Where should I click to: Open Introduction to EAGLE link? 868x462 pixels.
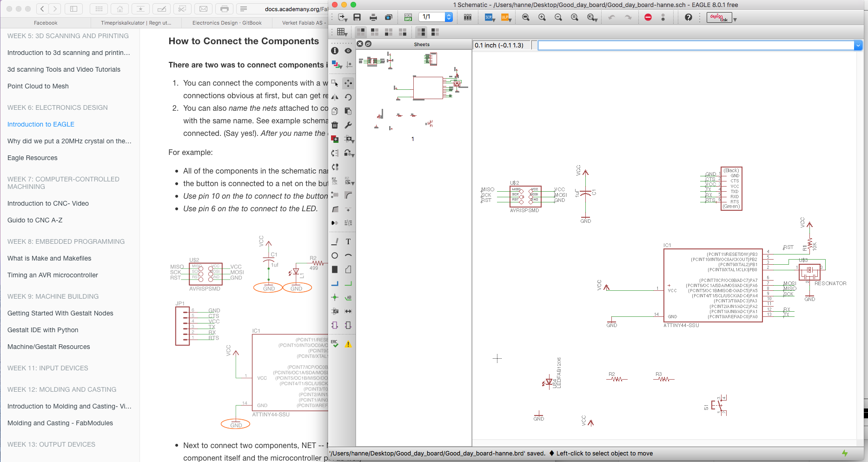41,124
